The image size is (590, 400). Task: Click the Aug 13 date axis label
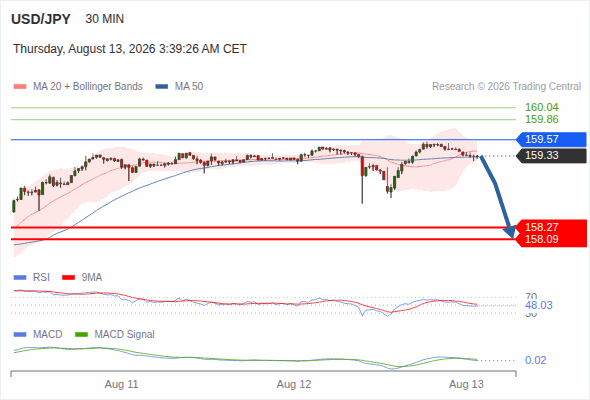tap(466, 385)
